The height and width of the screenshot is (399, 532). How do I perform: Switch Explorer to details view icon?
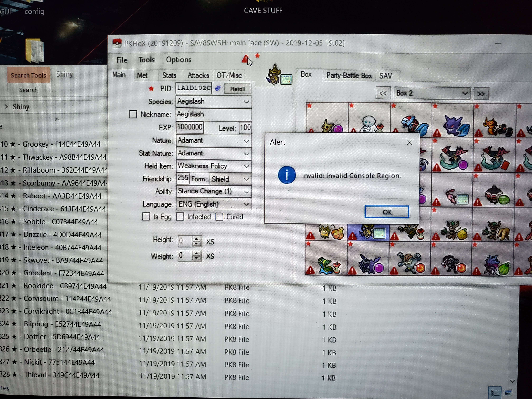click(495, 393)
